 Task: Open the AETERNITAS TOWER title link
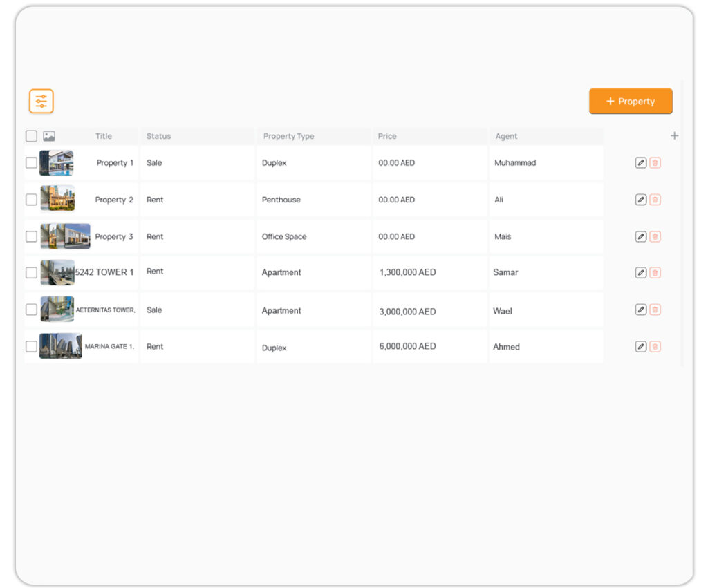(106, 310)
